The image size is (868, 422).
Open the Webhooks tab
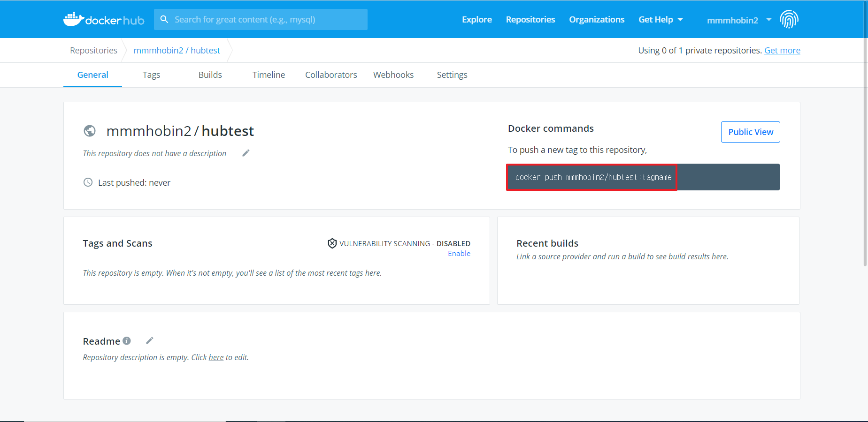(x=393, y=75)
